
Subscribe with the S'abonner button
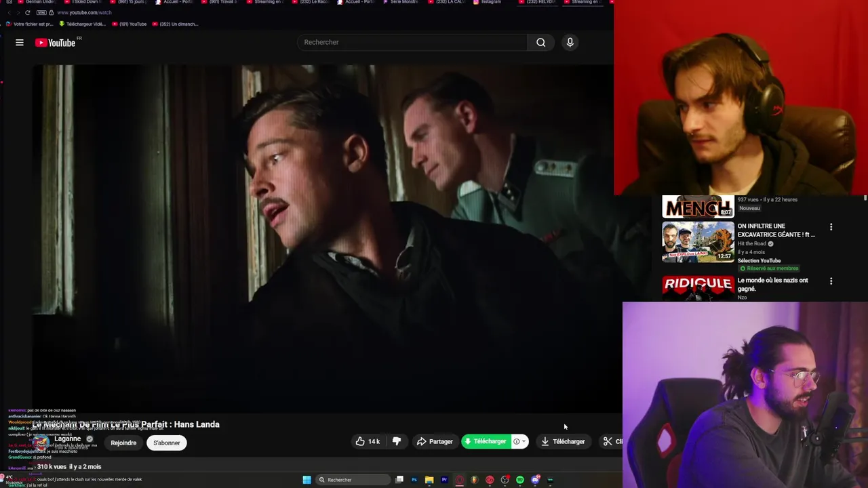tap(166, 443)
